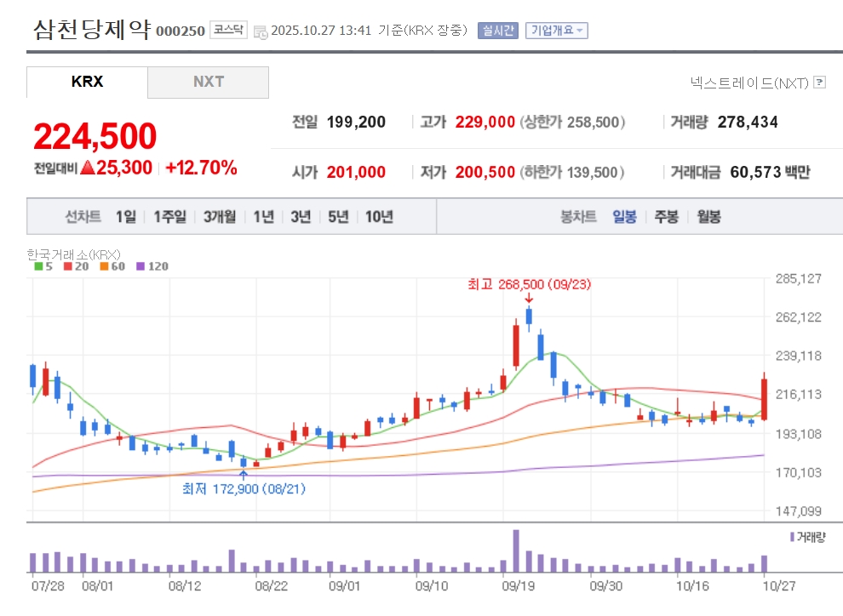Click the 넥스트레이드(NXT) link

pos(748,83)
